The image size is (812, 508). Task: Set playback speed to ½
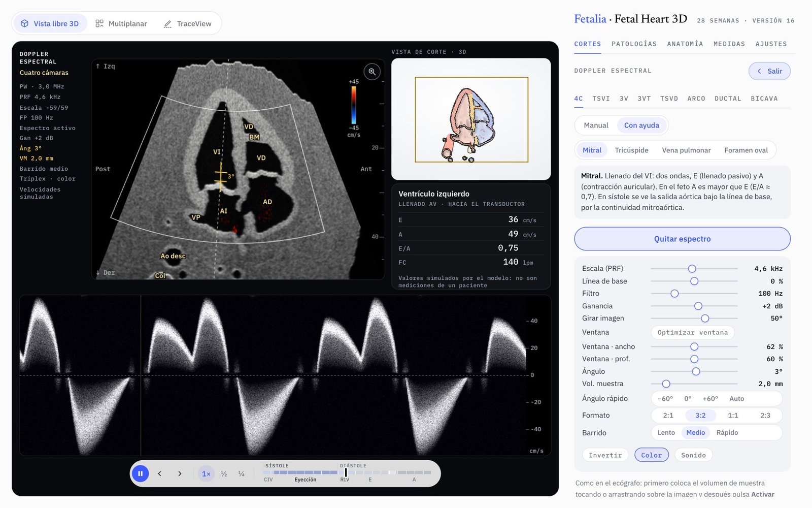(224, 473)
